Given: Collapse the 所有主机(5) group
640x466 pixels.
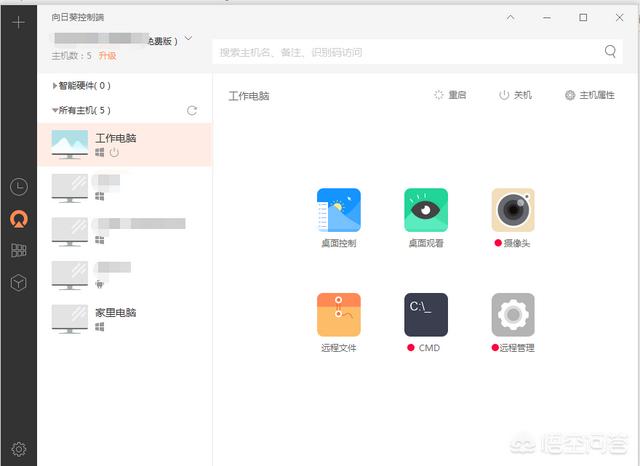Looking at the screenshot, I should point(82,110).
